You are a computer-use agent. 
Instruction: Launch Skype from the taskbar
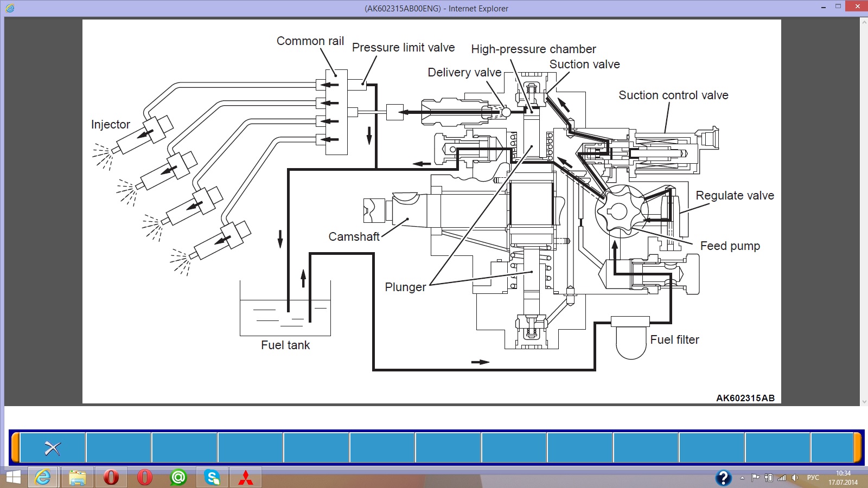tap(212, 477)
